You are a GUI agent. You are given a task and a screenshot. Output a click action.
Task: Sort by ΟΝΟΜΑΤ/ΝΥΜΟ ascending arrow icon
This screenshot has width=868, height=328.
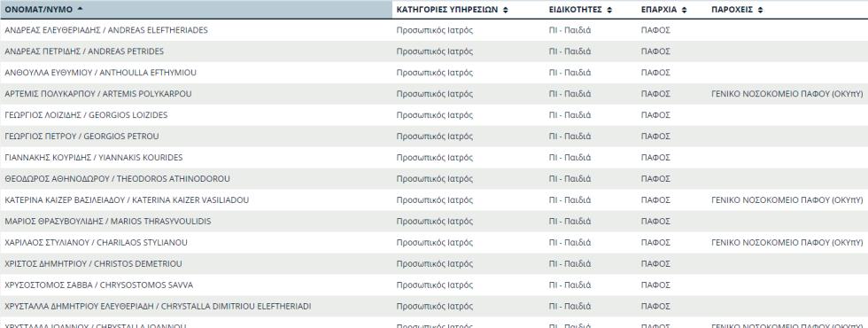[x=80, y=10]
